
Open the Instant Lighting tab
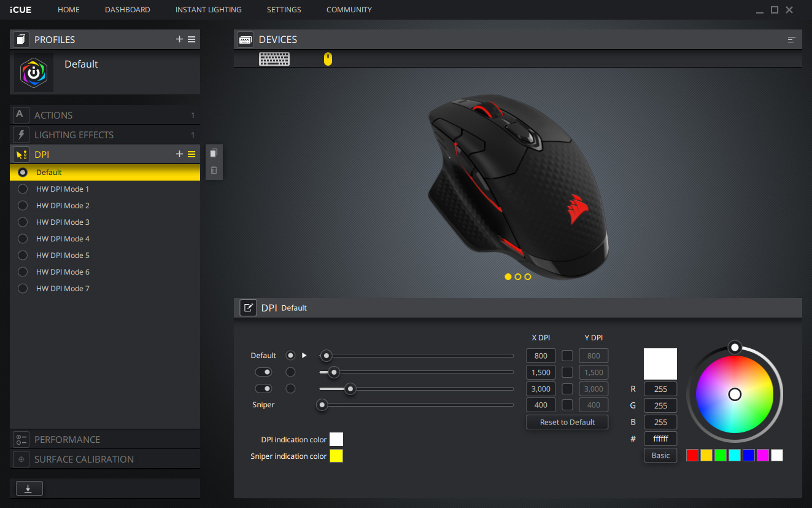pos(209,10)
